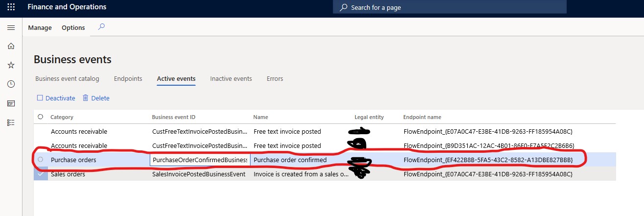Click the action pane search magnifier

click(101, 27)
